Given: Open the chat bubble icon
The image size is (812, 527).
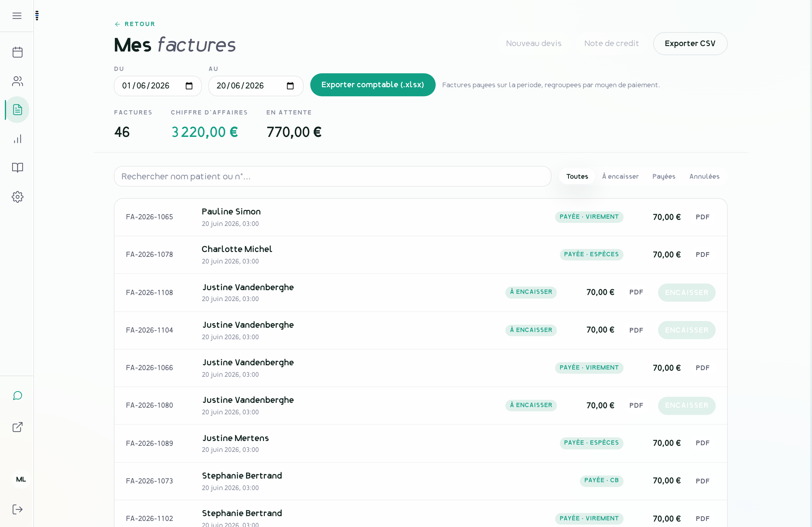Looking at the screenshot, I should pyautogui.click(x=17, y=395).
